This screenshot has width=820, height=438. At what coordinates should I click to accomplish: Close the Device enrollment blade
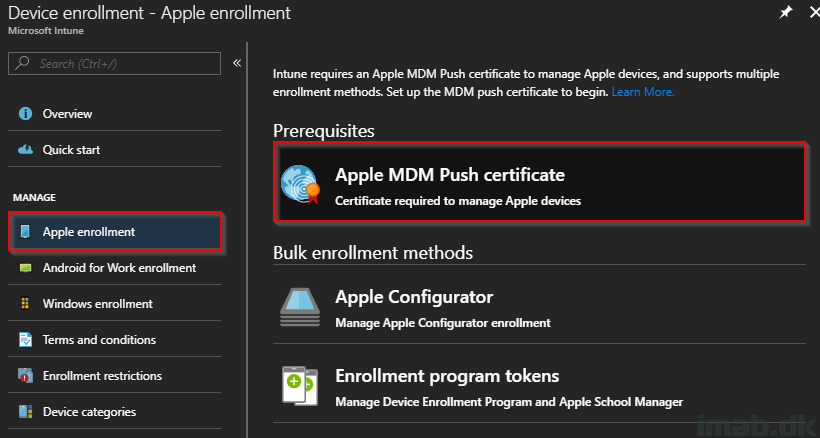814,13
